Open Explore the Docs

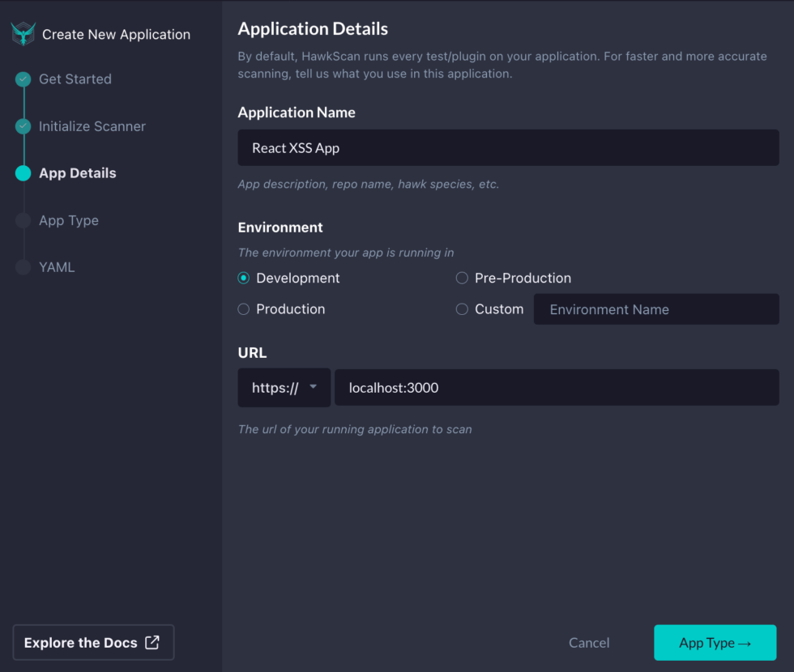click(93, 642)
